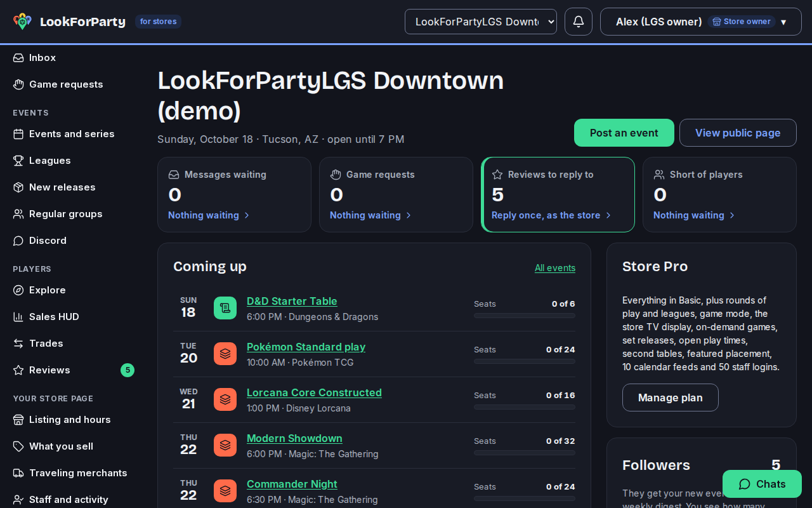Open Events and series page

tap(74, 134)
